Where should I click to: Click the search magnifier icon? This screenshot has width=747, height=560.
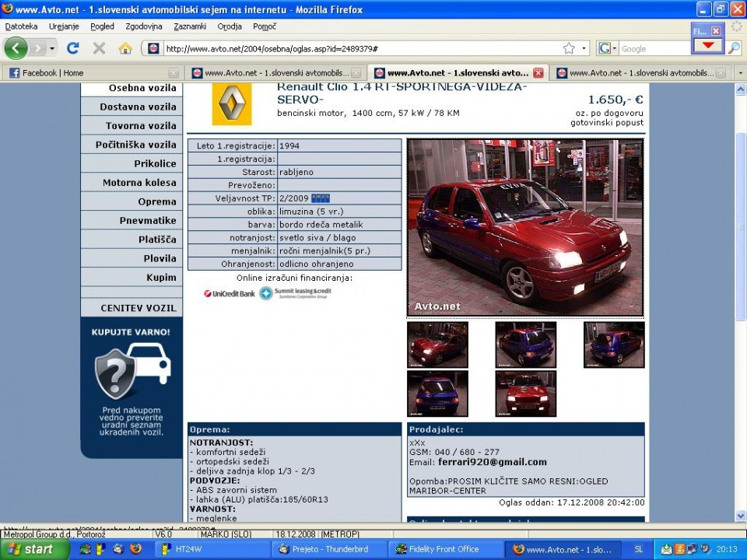click(x=734, y=48)
